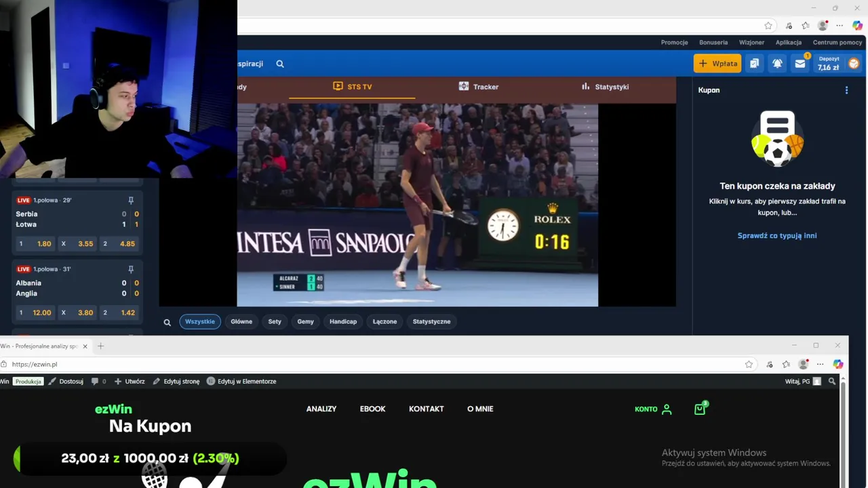Image resolution: width=868 pixels, height=488 pixels.
Task: Click the market search icon beside Wszystkie
Action: (167, 322)
